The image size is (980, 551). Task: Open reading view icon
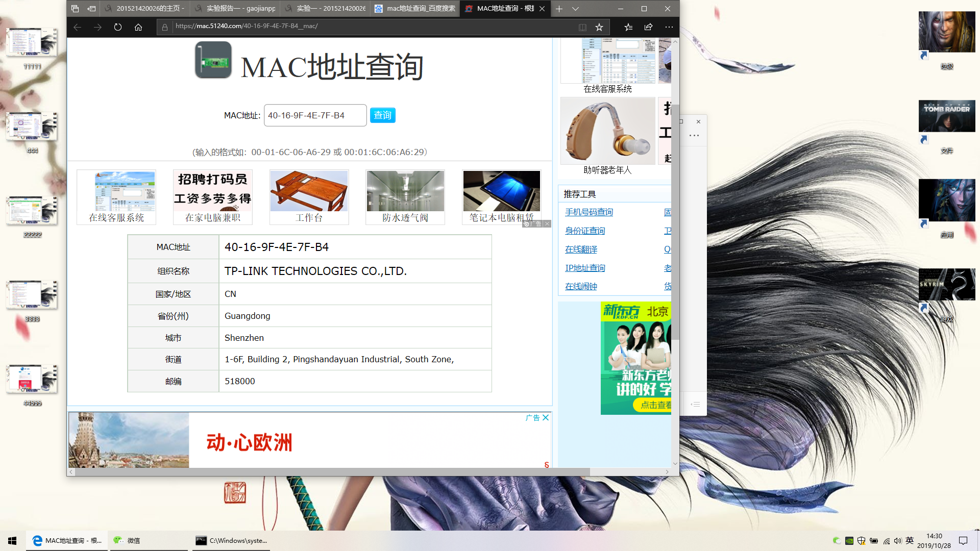click(582, 27)
